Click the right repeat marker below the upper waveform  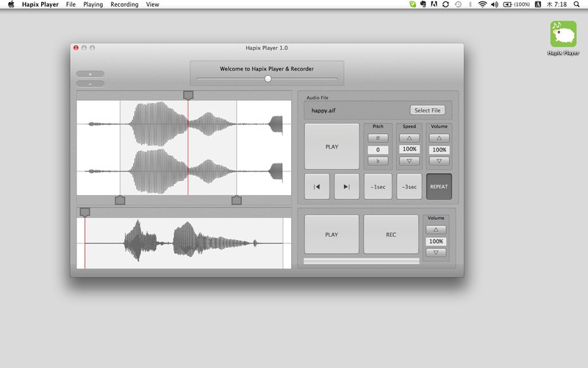pyautogui.click(x=237, y=200)
